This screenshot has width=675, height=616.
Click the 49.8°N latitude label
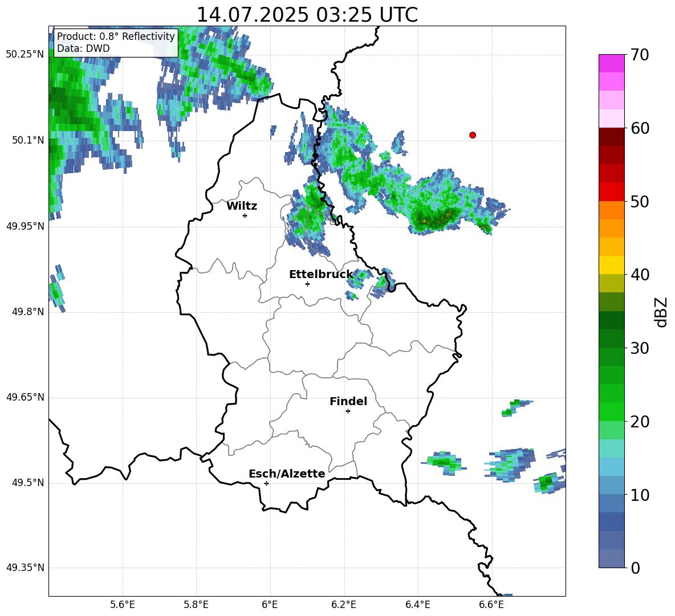pos(28,312)
